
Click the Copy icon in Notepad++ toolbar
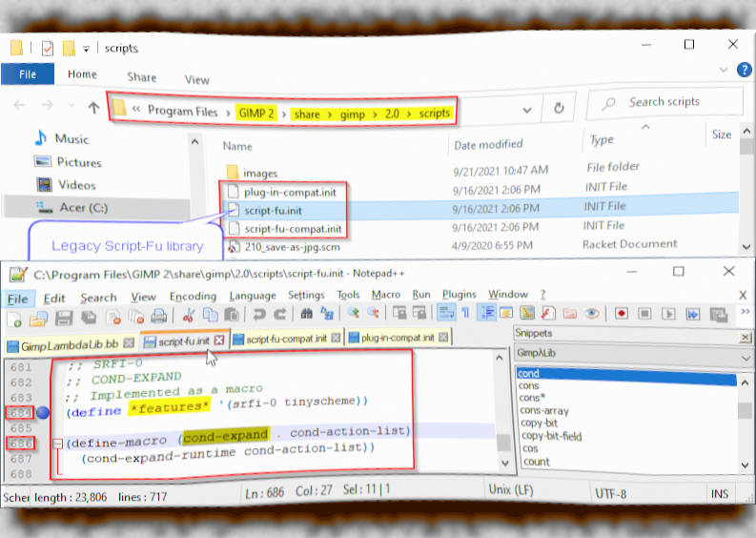211,315
